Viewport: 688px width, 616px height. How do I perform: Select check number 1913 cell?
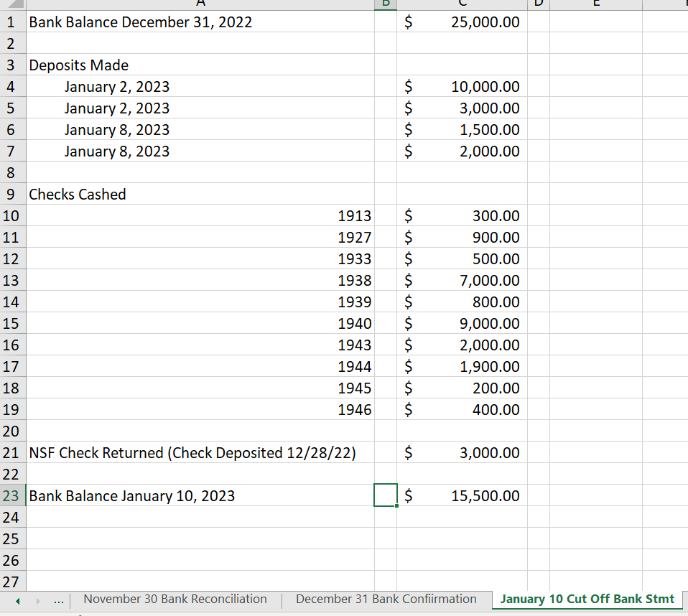tap(200, 215)
